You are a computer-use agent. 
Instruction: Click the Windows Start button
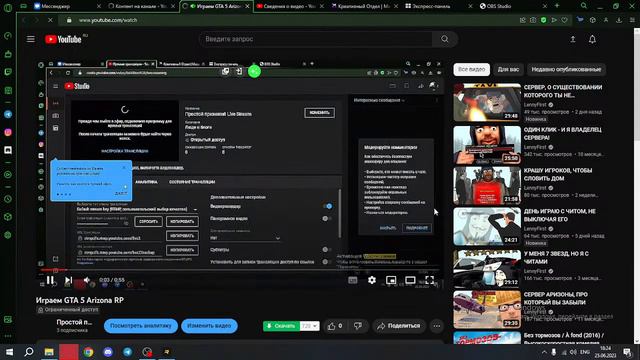click(9, 351)
